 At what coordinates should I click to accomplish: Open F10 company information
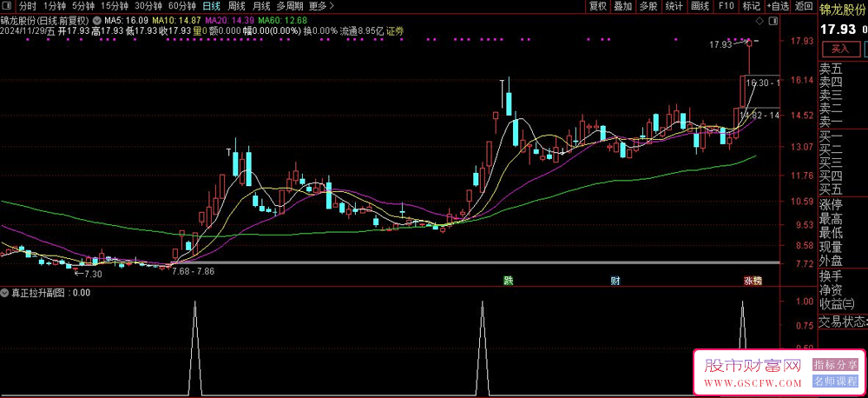click(726, 7)
